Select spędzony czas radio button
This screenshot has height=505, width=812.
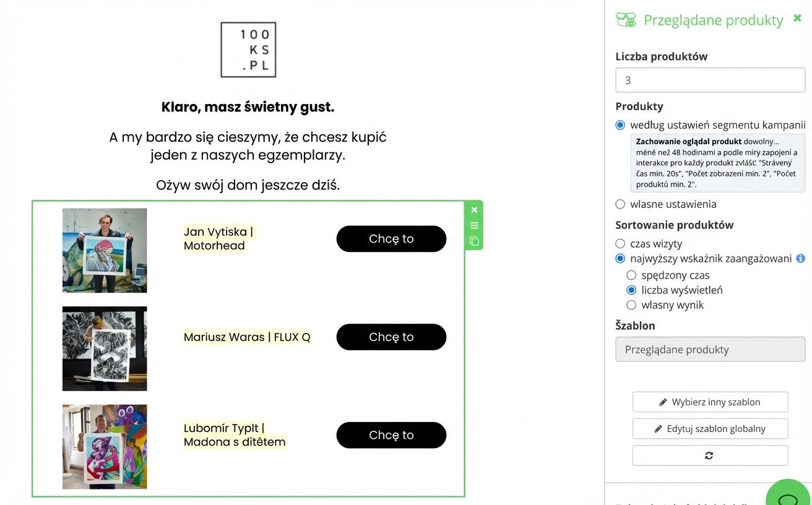pos(631,275)
